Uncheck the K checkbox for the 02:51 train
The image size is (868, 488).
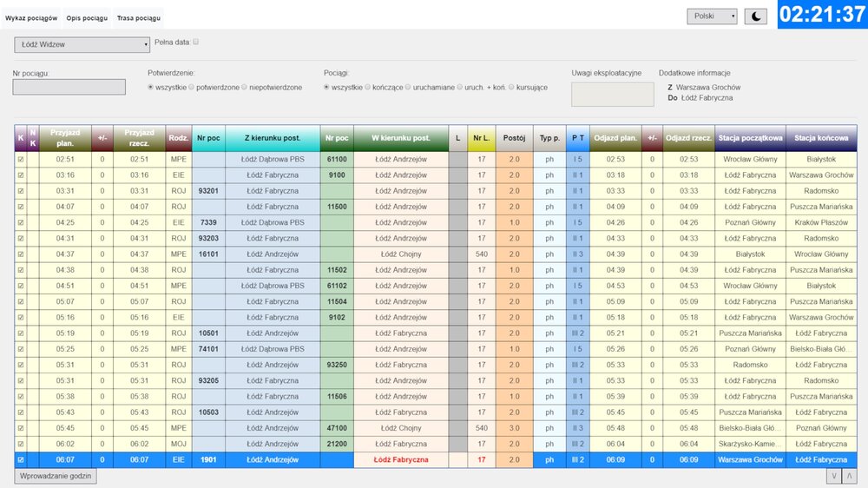[x=21, y=160]
